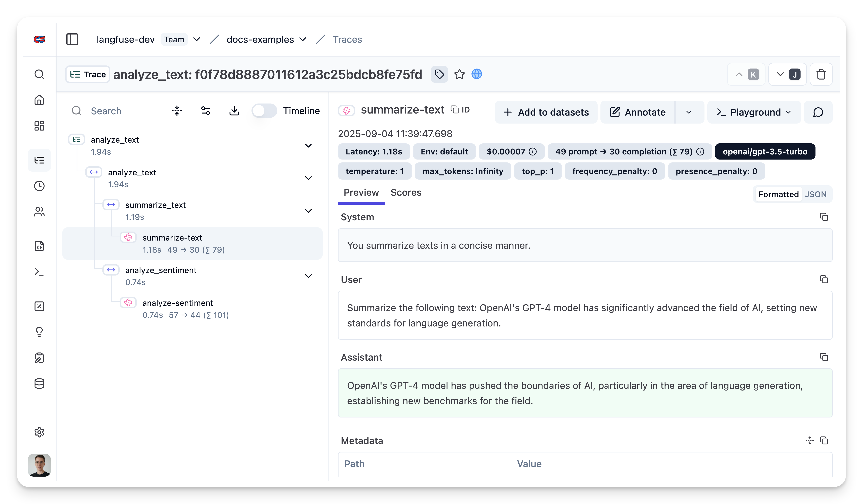Open the view settings sliders icon
863x504 pixels.
click(x=205, y=111)
